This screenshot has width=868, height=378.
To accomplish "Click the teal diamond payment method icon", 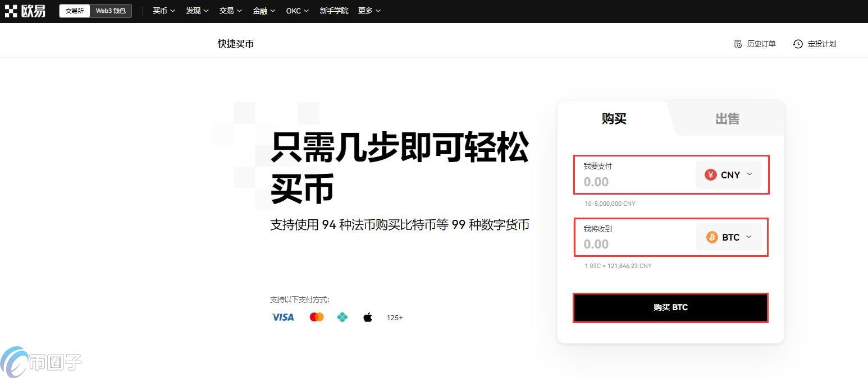I will (x=342, y=317).
